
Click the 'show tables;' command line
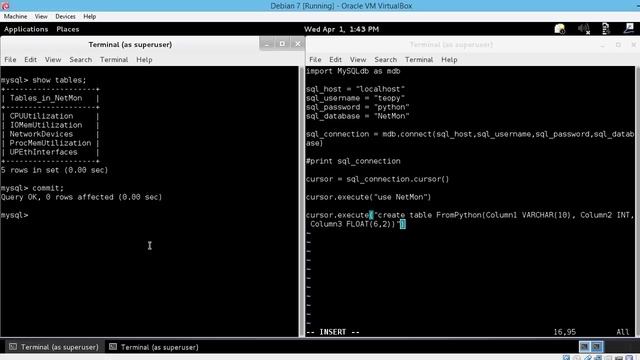[x=44, y=80]
